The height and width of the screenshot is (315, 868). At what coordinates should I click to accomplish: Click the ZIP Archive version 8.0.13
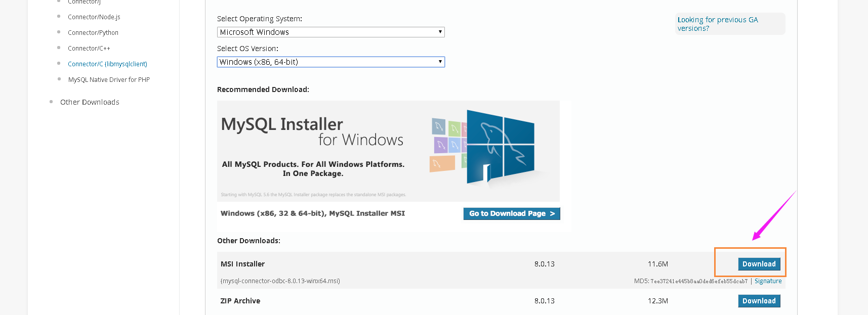(545, 301)
